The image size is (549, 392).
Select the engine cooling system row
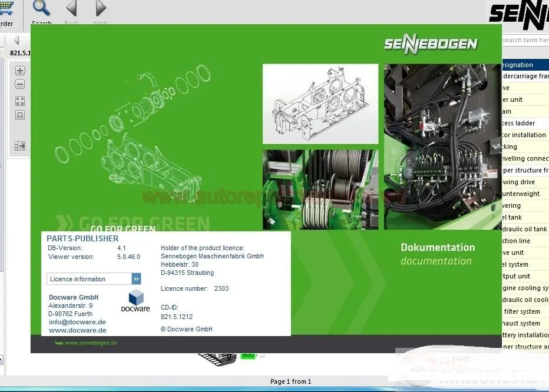525,288
